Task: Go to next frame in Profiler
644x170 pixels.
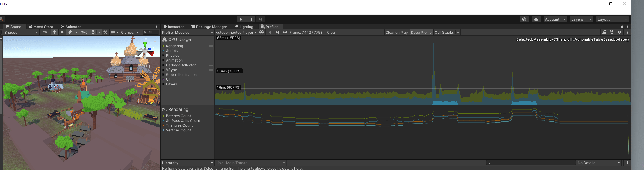Action: (277, 32)
